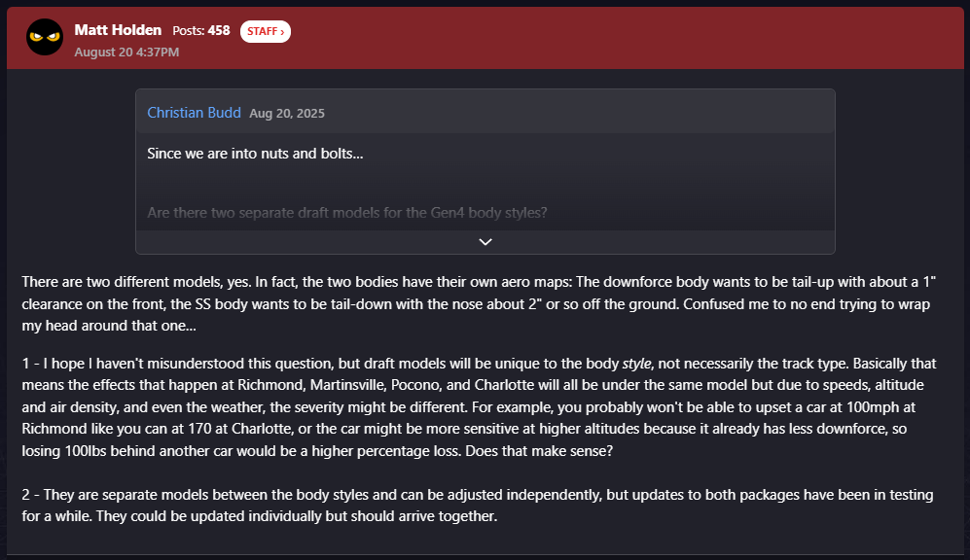Screen dimensions: 970x560
Task: Open Matt Holden's profile from username
Action: [118, 30]
